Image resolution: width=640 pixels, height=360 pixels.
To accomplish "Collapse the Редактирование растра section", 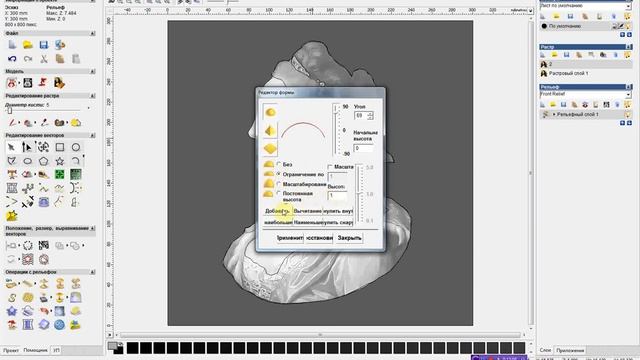I will [93, 96].
